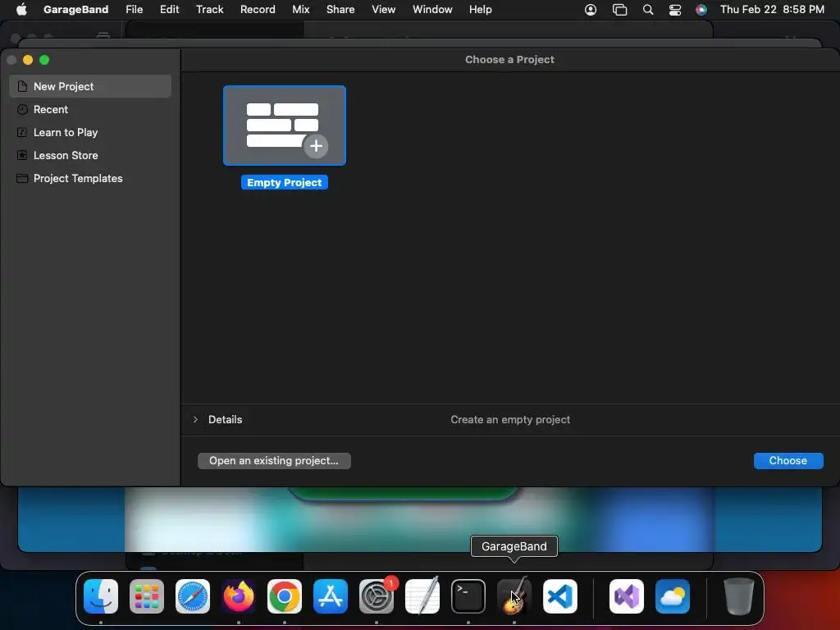The image size is (840, 630).
Task: Click the yellow minimize button of dialog
Action: click(28, 60)
